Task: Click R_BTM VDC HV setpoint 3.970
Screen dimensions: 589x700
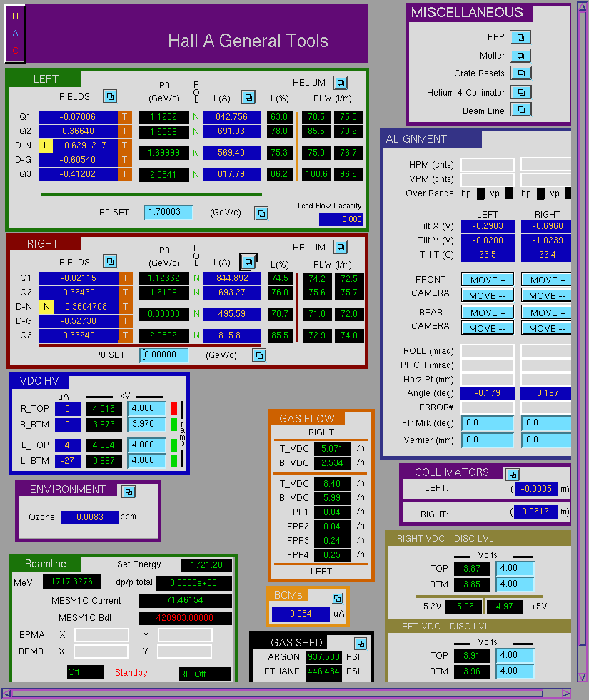Action: (146, 424)
